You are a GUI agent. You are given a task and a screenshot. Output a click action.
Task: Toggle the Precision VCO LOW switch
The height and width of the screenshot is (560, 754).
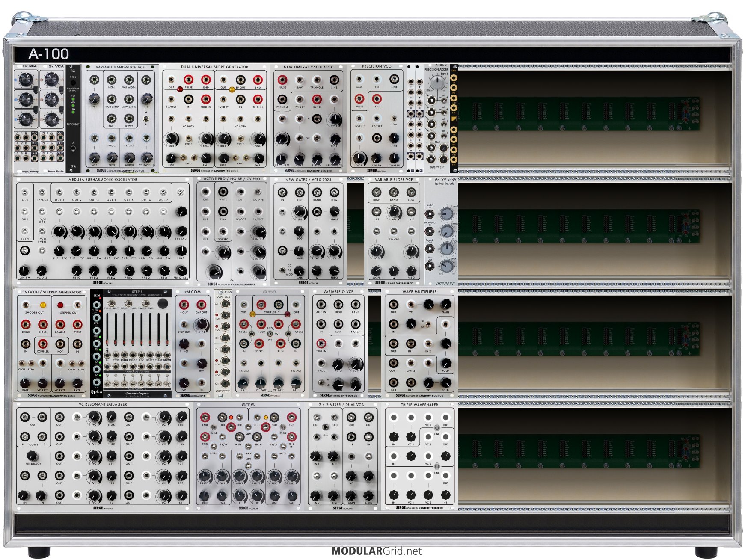[x=394, y=119]
